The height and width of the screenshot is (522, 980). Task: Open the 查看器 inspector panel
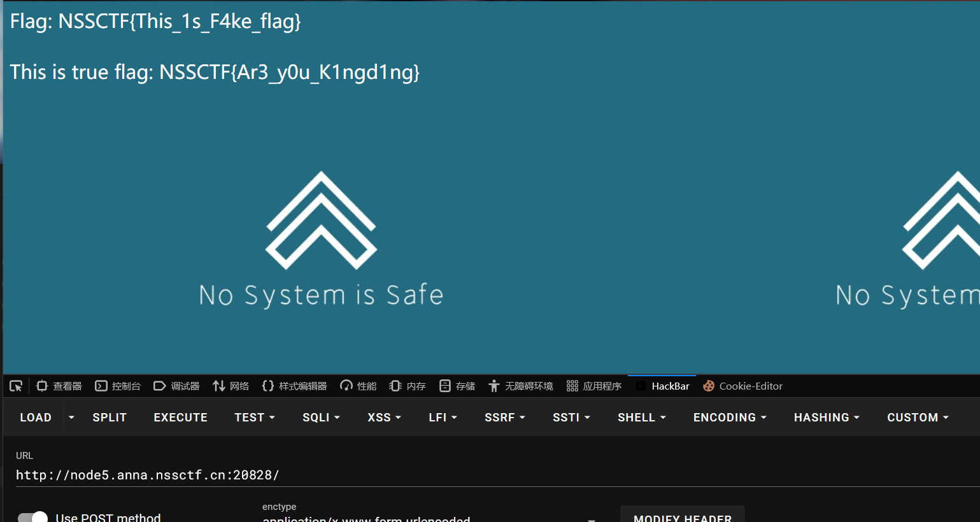click(x=59, y=386)
